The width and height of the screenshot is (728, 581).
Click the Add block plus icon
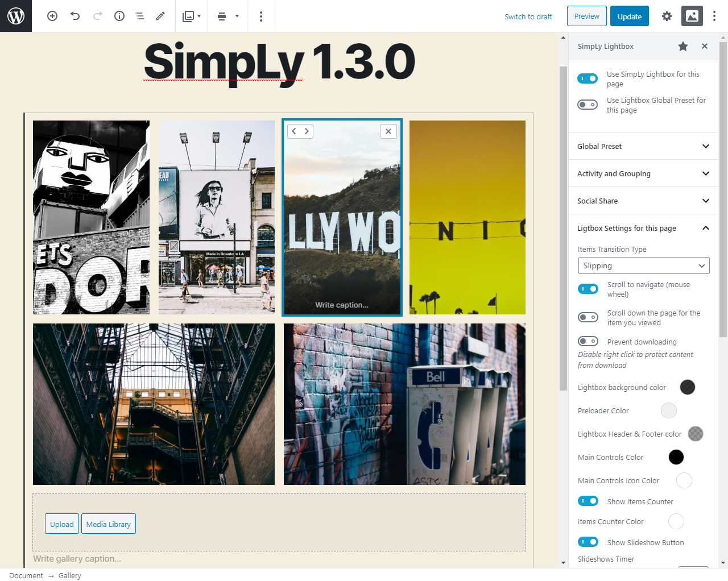52,16
